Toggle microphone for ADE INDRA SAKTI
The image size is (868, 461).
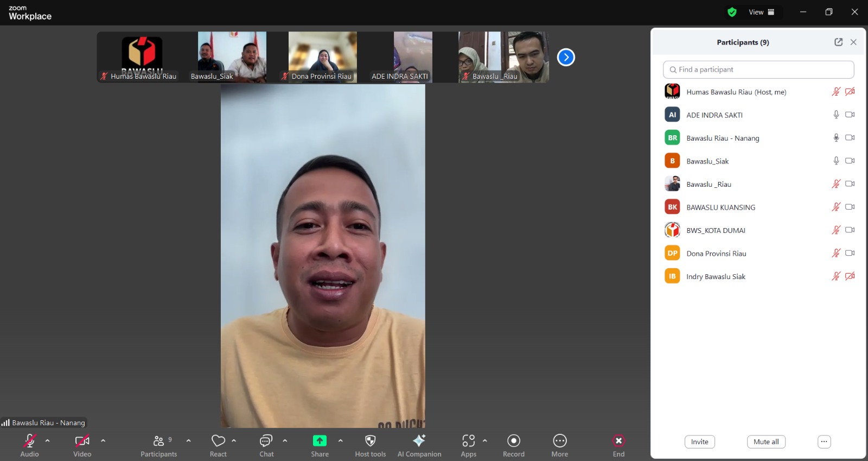836,115
